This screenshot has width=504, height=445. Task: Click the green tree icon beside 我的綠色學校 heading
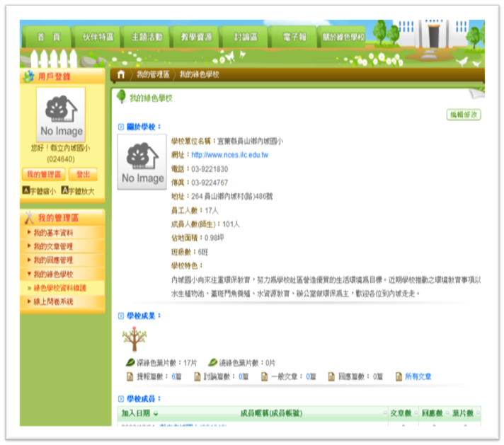pyautogui.click(x=121, y=97)
